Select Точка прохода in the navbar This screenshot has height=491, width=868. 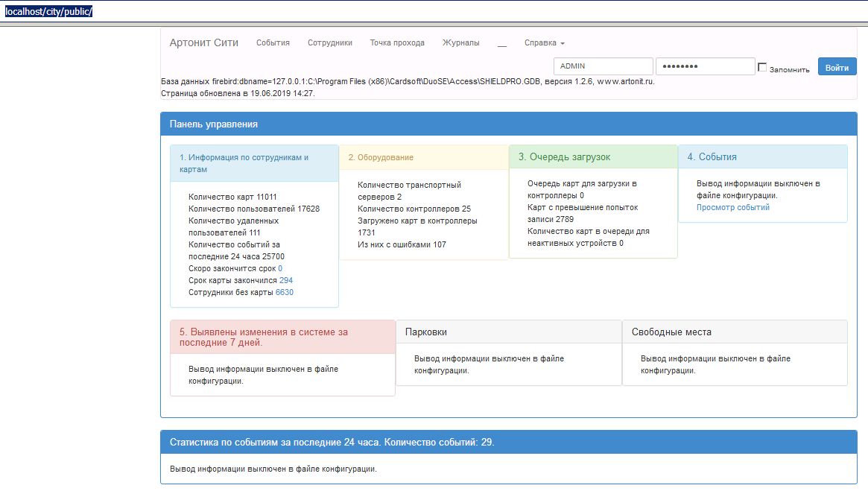(397, 43)
